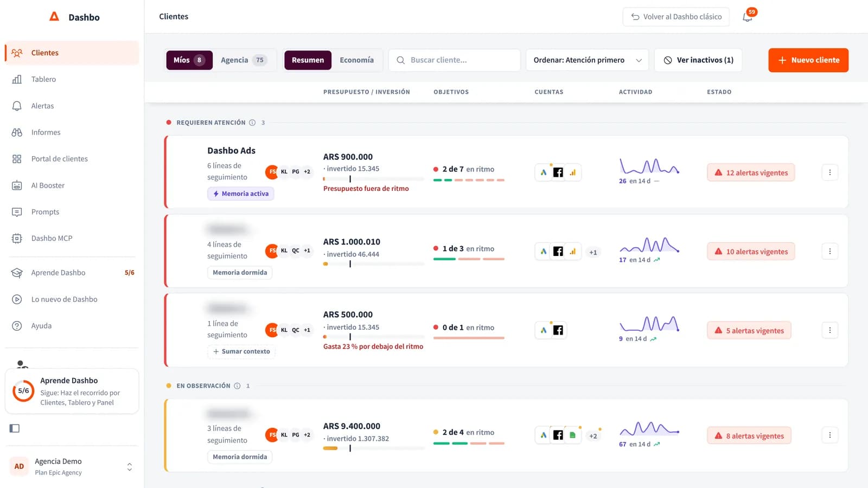Switch to the Agencia tab
This screenshot has height=488, width=868.
pyautogui.click(x=244, y=60)
